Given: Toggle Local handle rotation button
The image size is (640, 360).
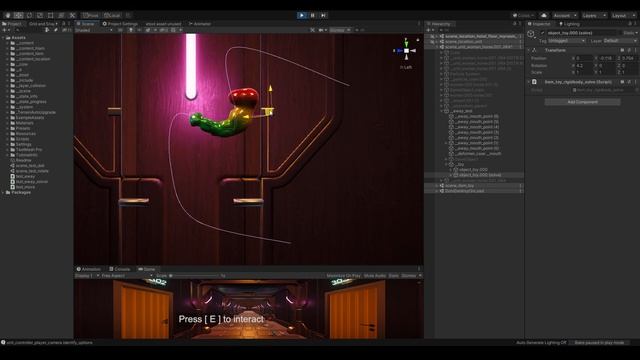Looking at the screenshot, I should click(x=112, y=16).
